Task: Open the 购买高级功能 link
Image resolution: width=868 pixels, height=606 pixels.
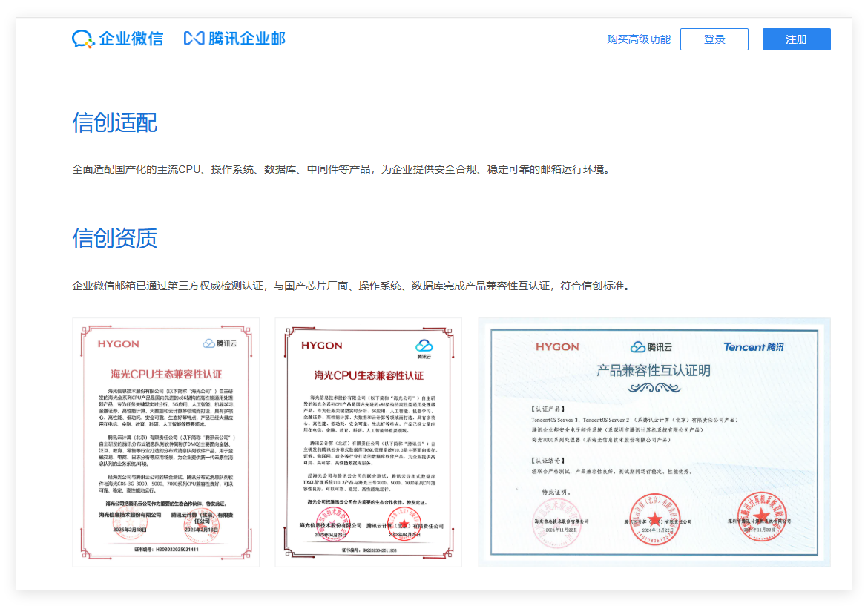Action: point(638,39)
